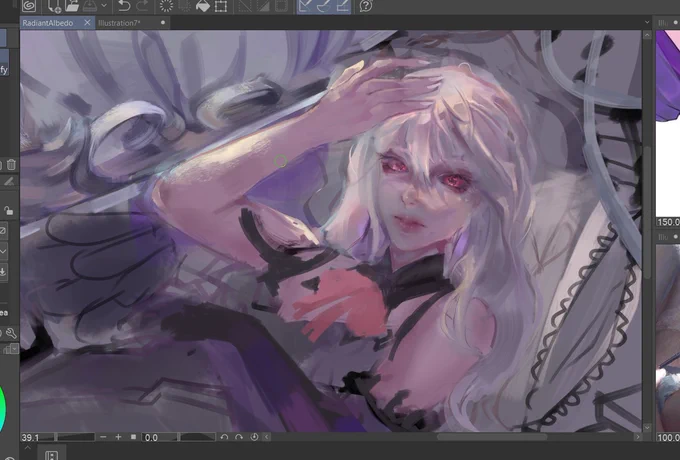
Task: Open the layered squares dropdown in left panel
Action: point(11,349)
